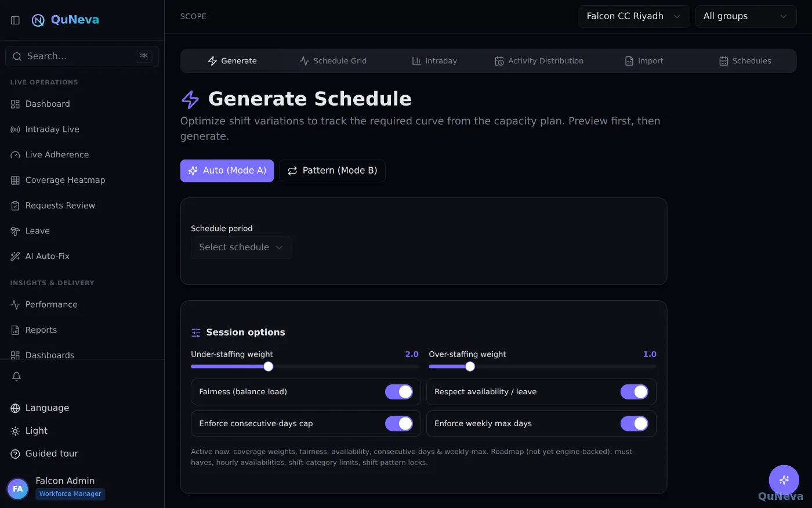
Task: Start the Guided tour
Action: (x=44, y=453)
